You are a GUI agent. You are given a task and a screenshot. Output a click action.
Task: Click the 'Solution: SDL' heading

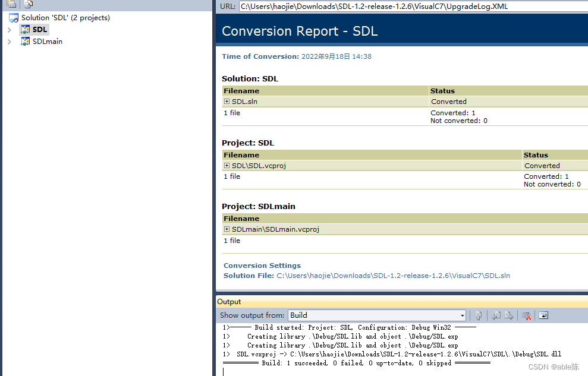tap(250, 78)
